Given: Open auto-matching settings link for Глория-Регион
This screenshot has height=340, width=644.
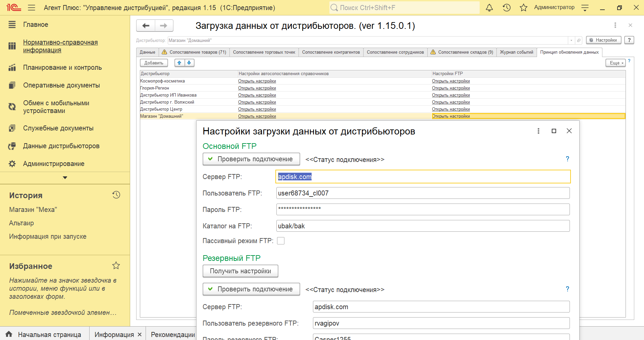Looking at the screenshot, I should 257,88.
